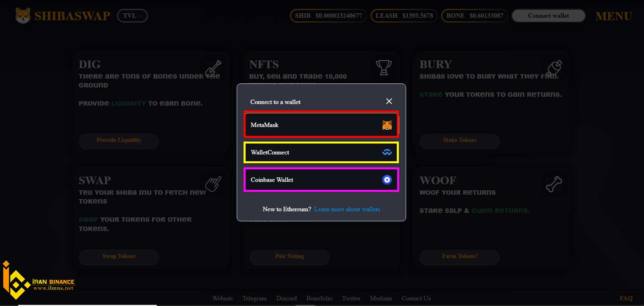Close the Connect to a wallet dialog

pyautogui.click(x=389, y=101)
